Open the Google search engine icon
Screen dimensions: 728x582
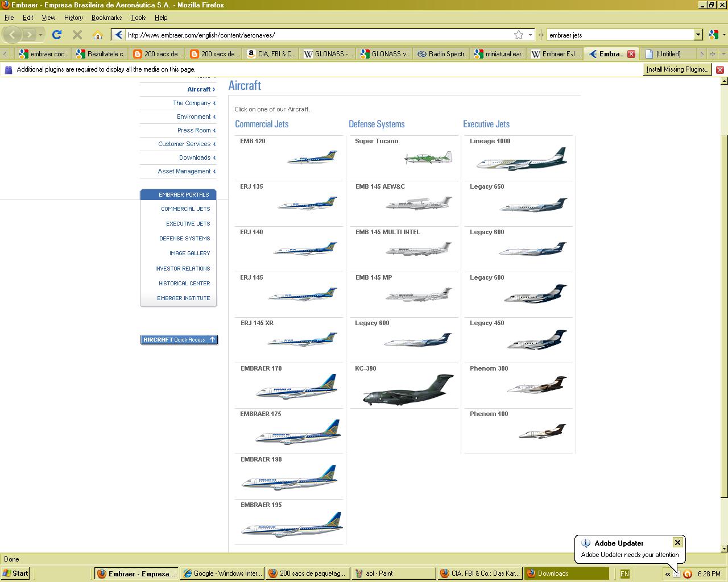pyautogui.click(x=714, y=35)
